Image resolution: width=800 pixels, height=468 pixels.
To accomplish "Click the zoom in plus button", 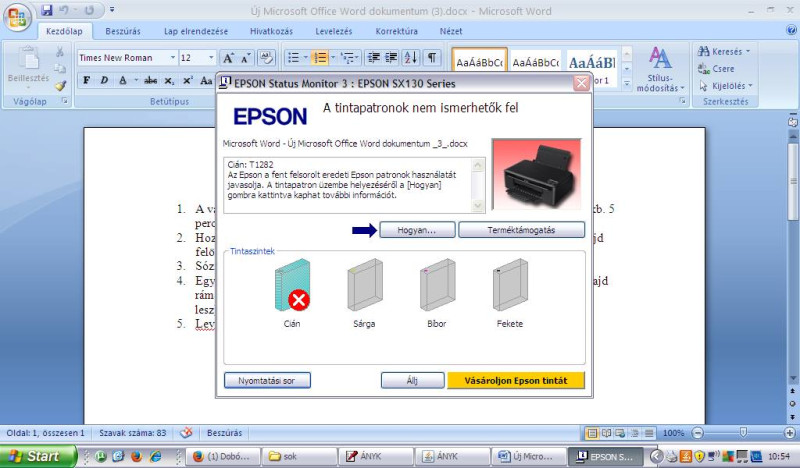I will click(790, 433).
